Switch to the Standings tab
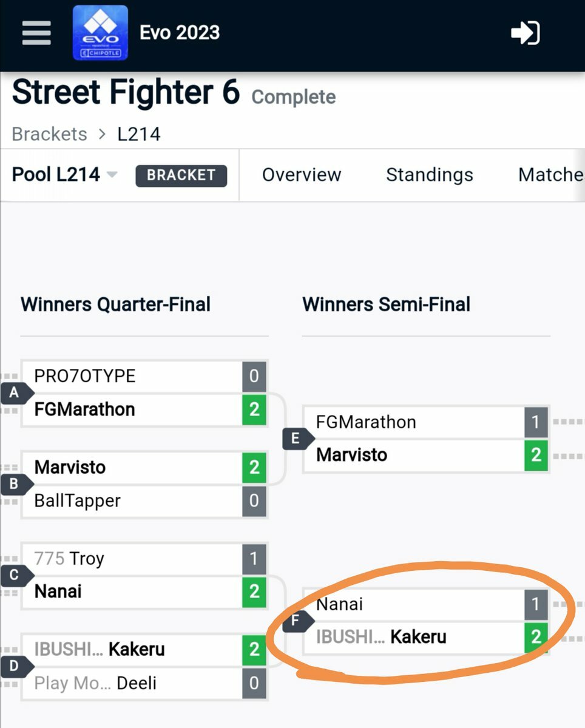 (430, 175)
